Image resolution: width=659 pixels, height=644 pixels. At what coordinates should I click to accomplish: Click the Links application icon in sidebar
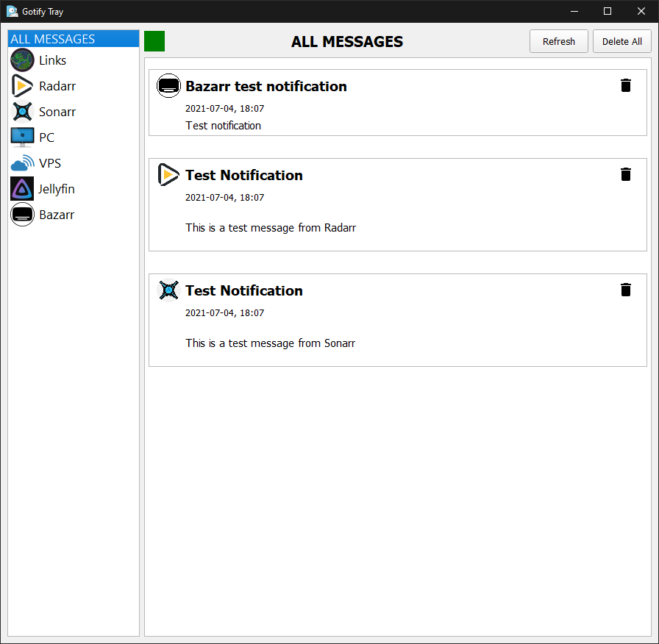(x=22, y=60)
